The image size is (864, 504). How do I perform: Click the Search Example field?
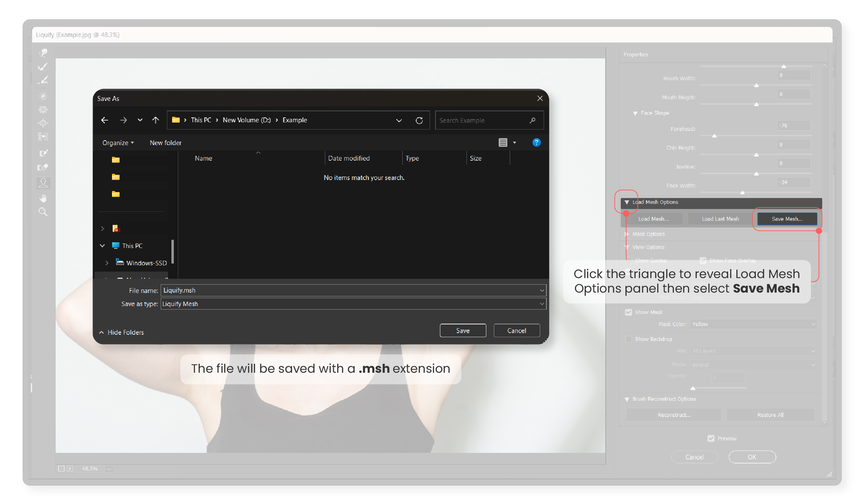pos(489,120)
